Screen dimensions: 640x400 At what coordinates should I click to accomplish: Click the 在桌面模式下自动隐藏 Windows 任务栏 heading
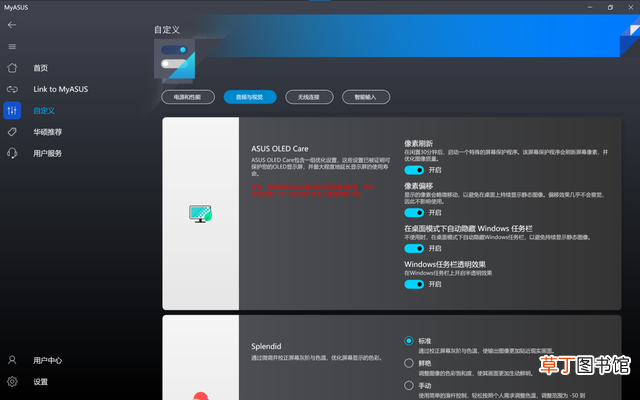pos(468,229)
